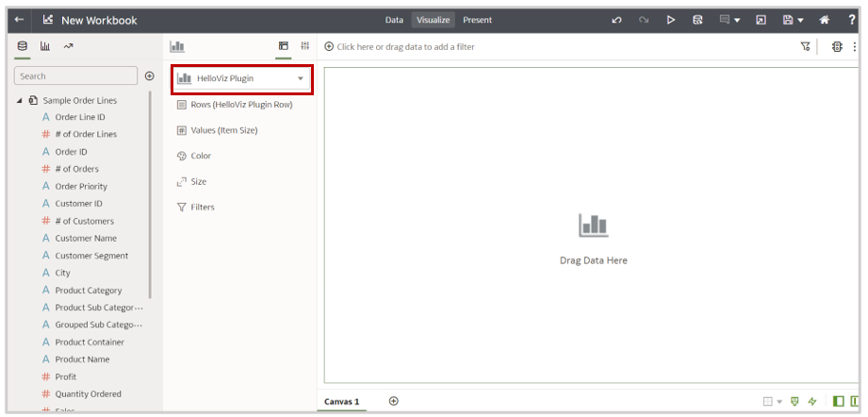Click the Rows (HelloViz Plugin Row) section

click(x=235, y=104)
